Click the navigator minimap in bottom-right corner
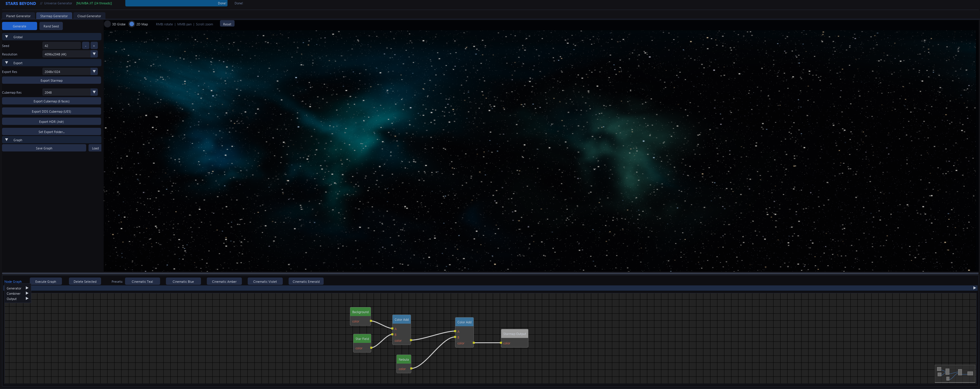 (956, 374)
